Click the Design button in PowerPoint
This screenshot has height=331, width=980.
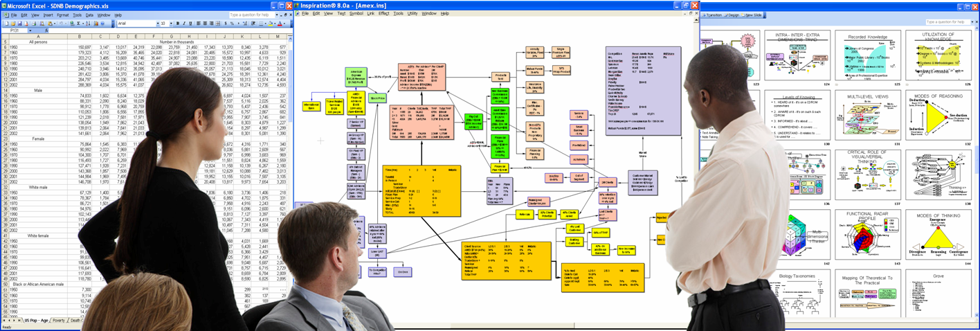pyautogui.click(x=732, y=15)
